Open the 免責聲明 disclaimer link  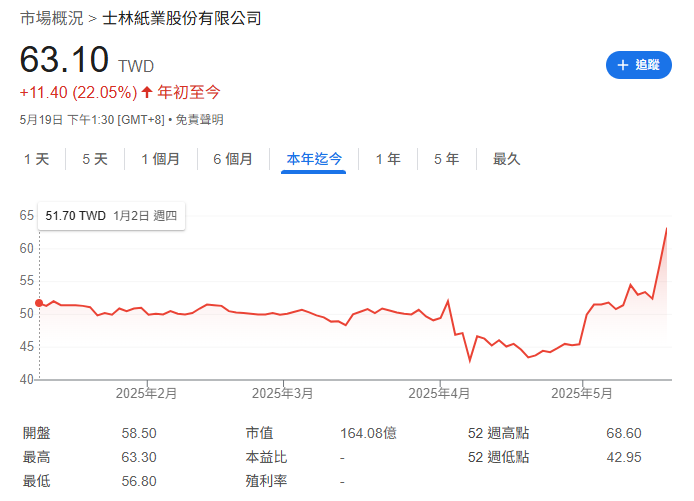(200, 119)
